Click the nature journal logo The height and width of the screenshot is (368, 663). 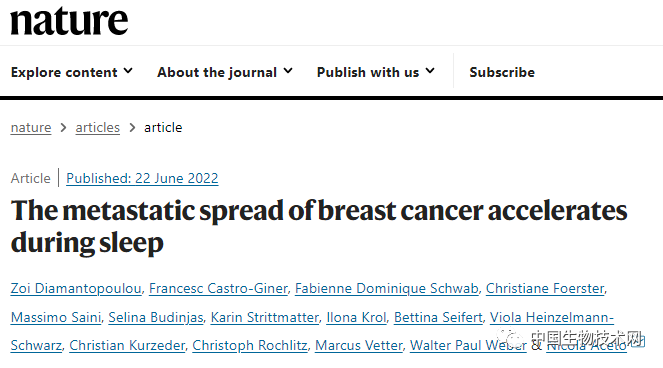tap(69, 21)
